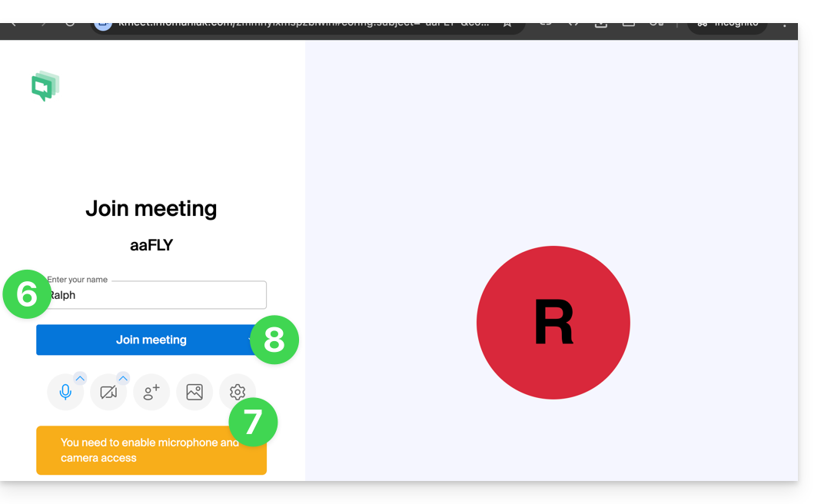The height and width of the screenshot is (504, 821).
Task: Click the browser forward arrow
Action: point(42,24)
